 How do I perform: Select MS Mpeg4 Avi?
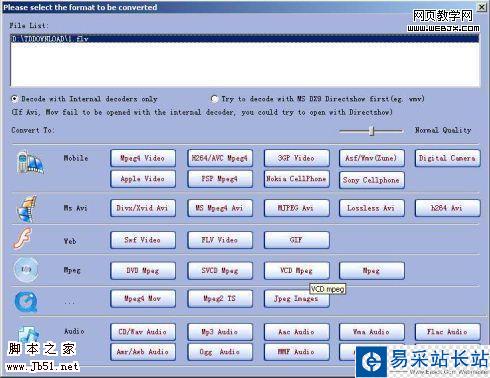220,208
